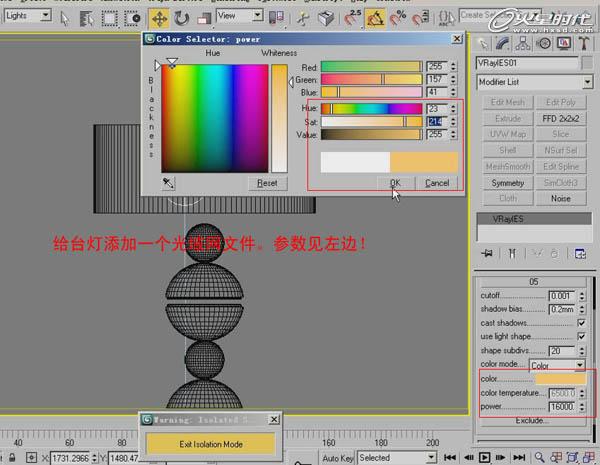Image resolution: width=600 pixels, height=465 pixels.
Task: Apply the FFD 2x2x2 modifier button
Action: (561, 119)
